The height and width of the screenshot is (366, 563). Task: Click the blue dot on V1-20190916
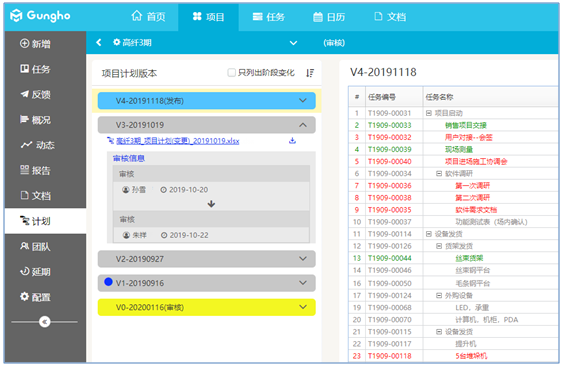point(108,282)
